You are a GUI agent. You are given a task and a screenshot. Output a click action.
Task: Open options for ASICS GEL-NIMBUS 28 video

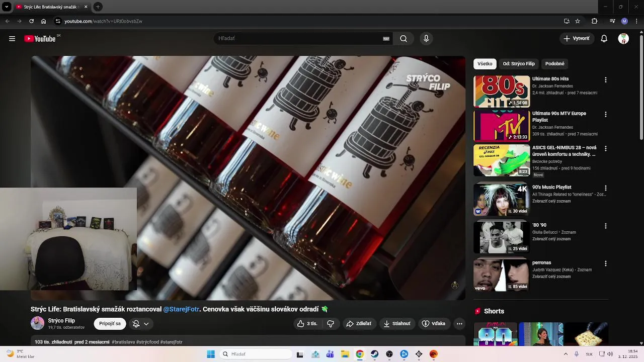tap(605, 149)
